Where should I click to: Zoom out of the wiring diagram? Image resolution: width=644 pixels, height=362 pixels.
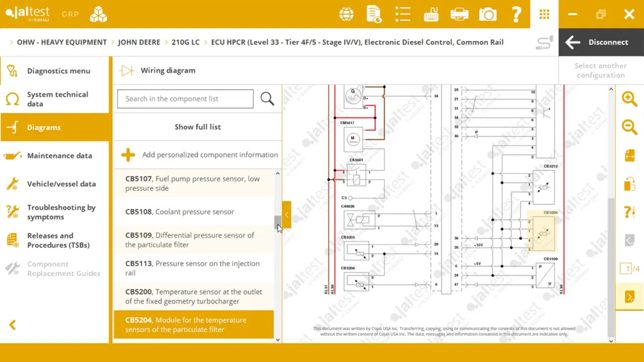(629, 127)
